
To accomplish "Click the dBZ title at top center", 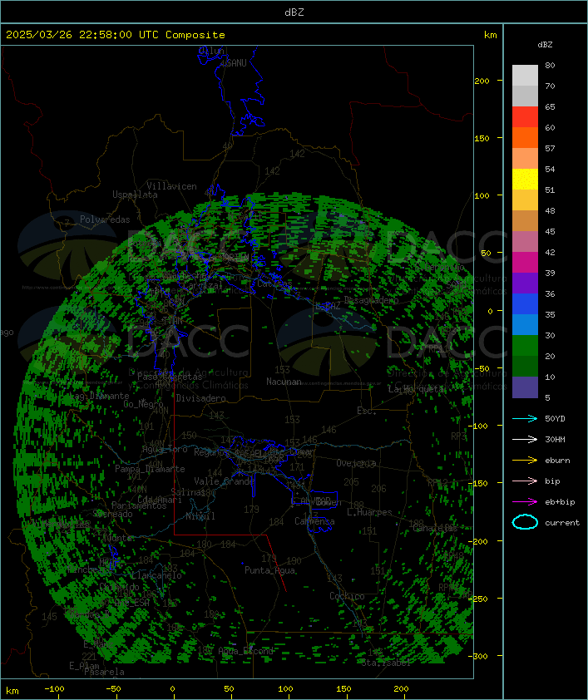I will pos(294,12).
